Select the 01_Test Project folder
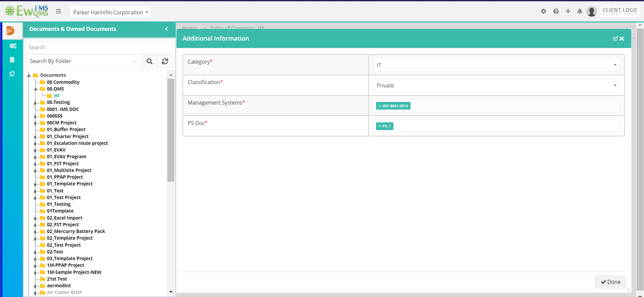644x297 pixels. point(64,197)
